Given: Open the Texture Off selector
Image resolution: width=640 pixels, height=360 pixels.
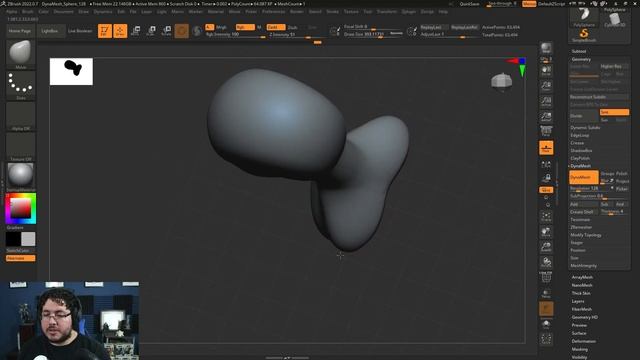Looking at the screenshot, I should coord(20,146).
